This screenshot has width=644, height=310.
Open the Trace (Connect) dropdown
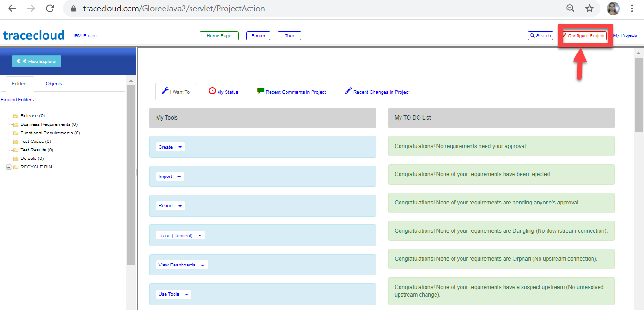coord(180,235)
